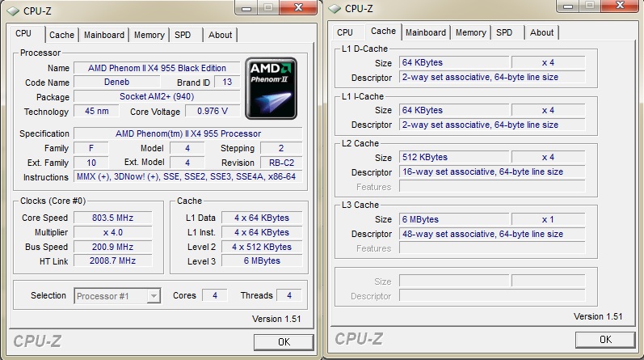Switch to CPU tab in right CPU-Z window
The width and height of the screenshot is (644, 360).
click(345, 32)
